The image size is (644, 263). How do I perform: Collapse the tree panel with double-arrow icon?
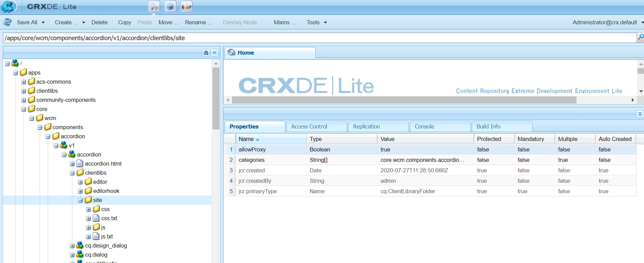[x=214, y=53]
